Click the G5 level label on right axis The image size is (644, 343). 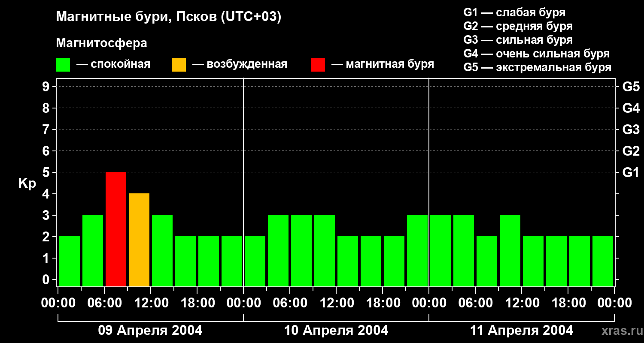click(x=631, y=87)
